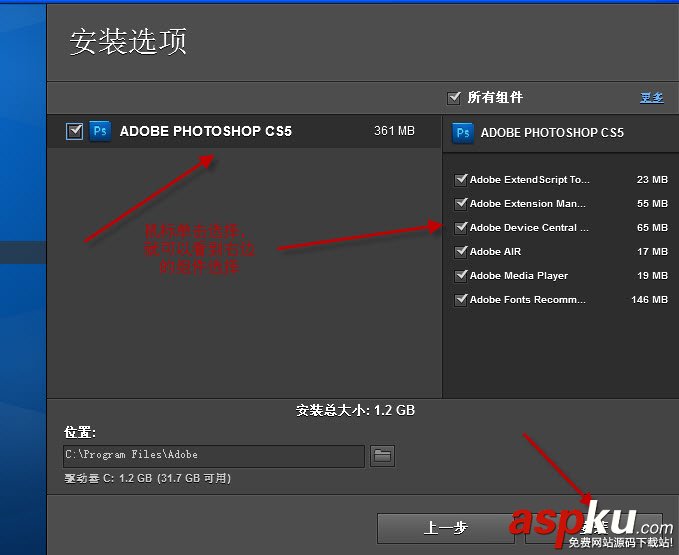This screenshot has width=679, height=555.
Task: Click the 146 MB size of Adobe Fonts
Action: point(650,300)
